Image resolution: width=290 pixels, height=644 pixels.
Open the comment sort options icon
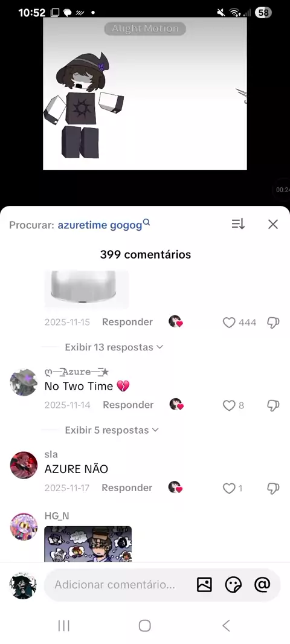238,224
